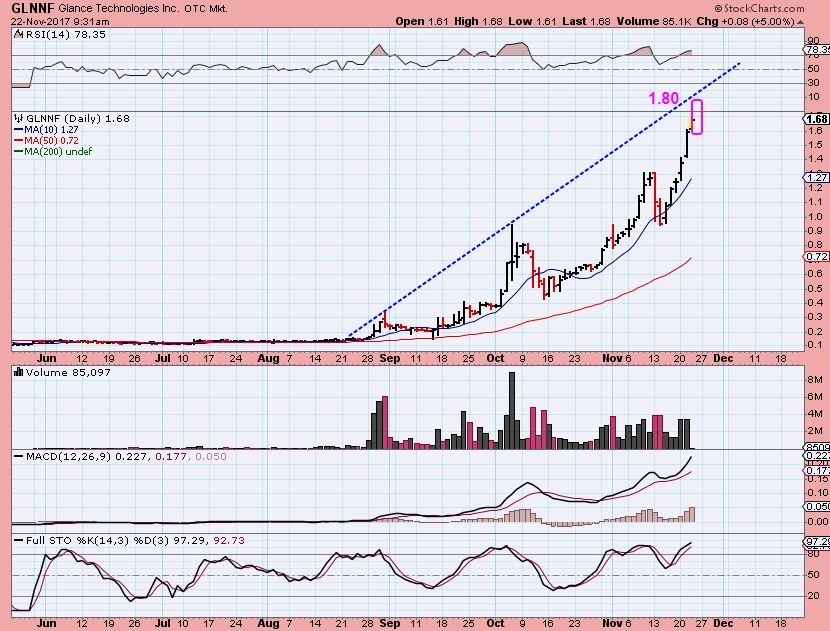The width and height of the screenshot is (830, 631).
Task: Click the Oct label on the price date axis
Action: [492, 356]
